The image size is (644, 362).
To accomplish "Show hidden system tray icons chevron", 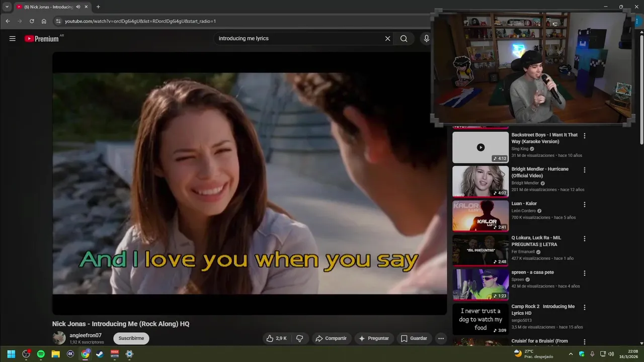I will click(x=571, y=354).
